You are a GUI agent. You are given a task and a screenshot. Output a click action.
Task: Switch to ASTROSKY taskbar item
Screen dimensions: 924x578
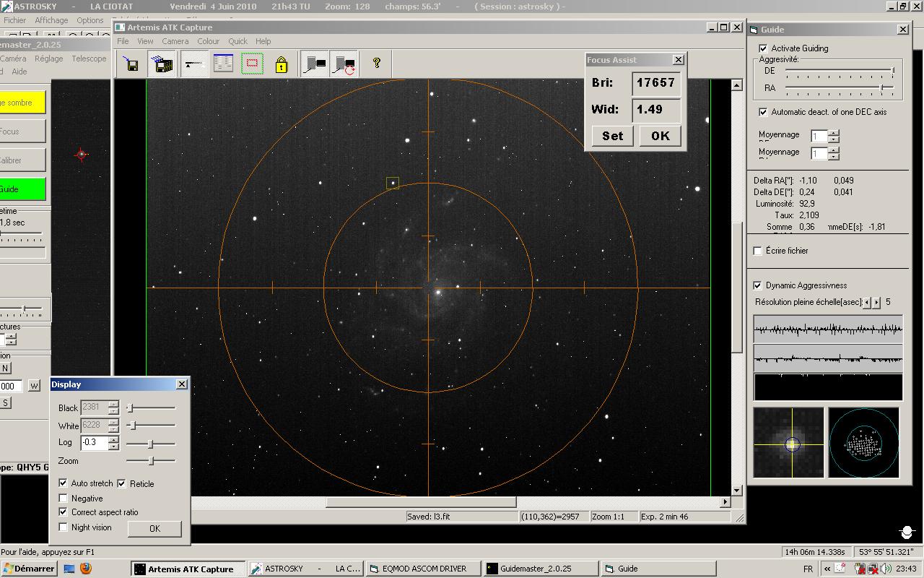pos(305,569)
